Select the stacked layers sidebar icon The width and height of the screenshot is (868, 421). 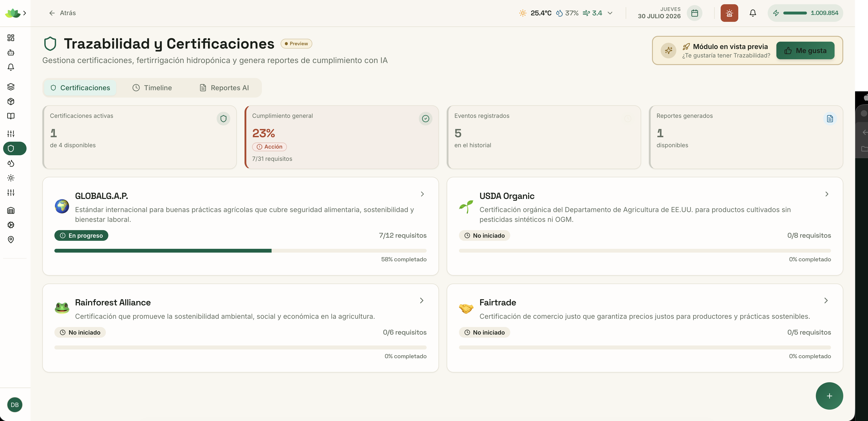[11, 87]
